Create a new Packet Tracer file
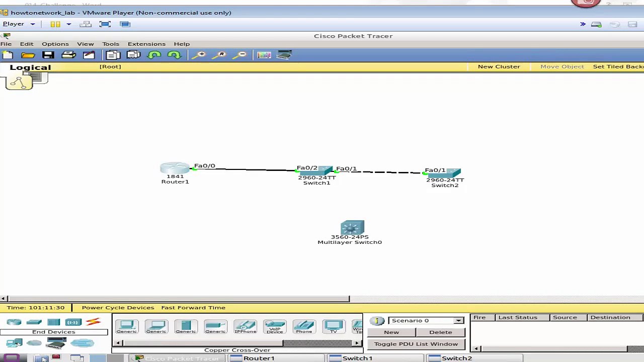The height and width of the screenshot is (362, 644). (8, 55)
